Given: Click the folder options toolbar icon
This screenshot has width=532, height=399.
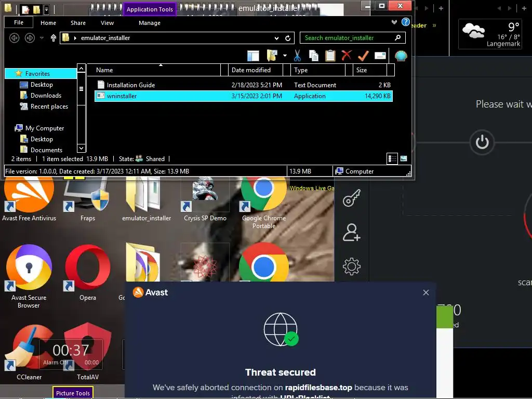Looking at the screenshot, I should pyautogui.click(x=272, y=55).
